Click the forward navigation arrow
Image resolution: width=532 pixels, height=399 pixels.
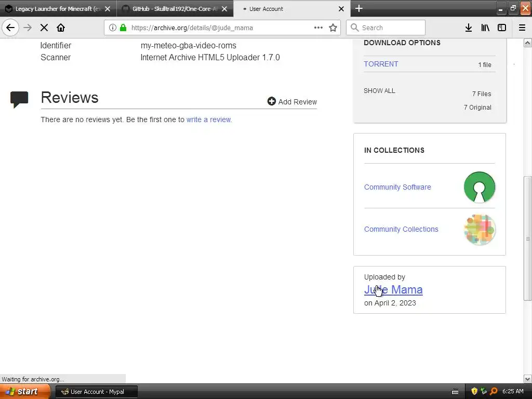pos(28,28)
